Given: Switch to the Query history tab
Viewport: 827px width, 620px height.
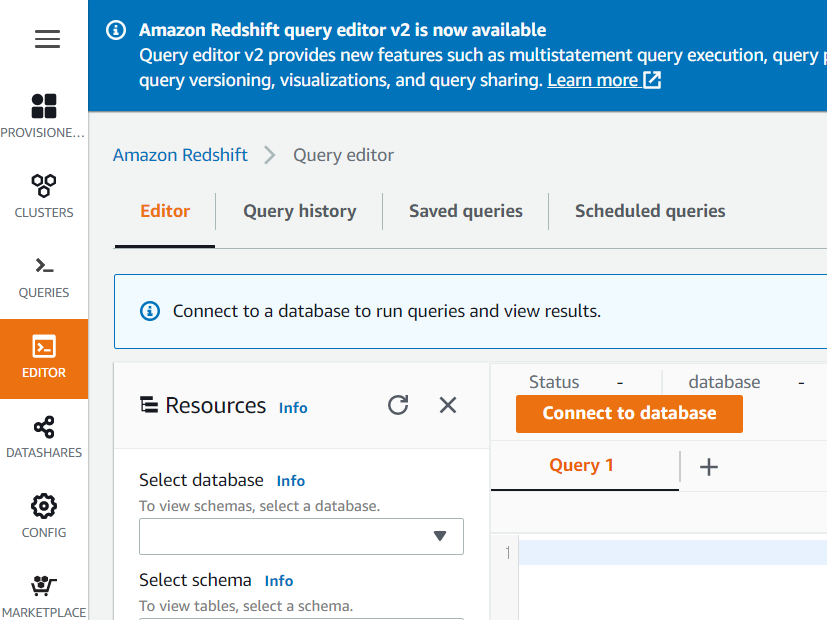Looking at the screenshot, I should click(x=300, y=211).
